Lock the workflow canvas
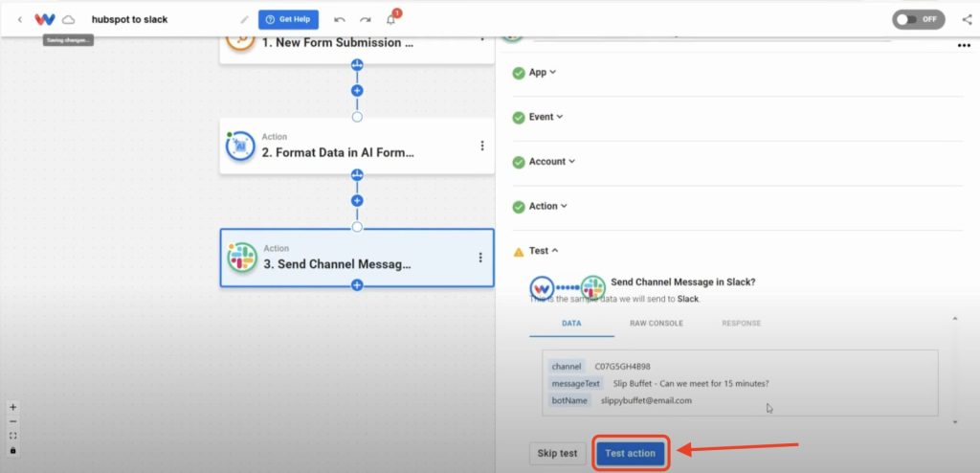The image size is (980, 473). pyautogui.click(x=13, y=450)
